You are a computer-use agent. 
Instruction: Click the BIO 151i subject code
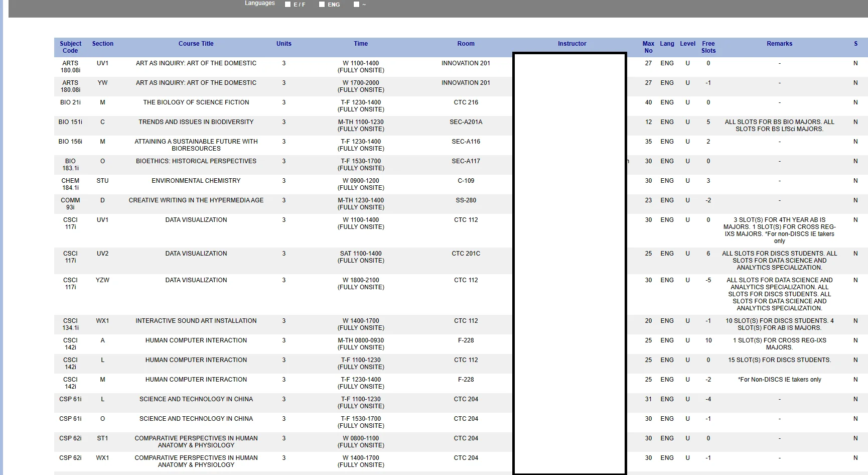coord(70,122)
